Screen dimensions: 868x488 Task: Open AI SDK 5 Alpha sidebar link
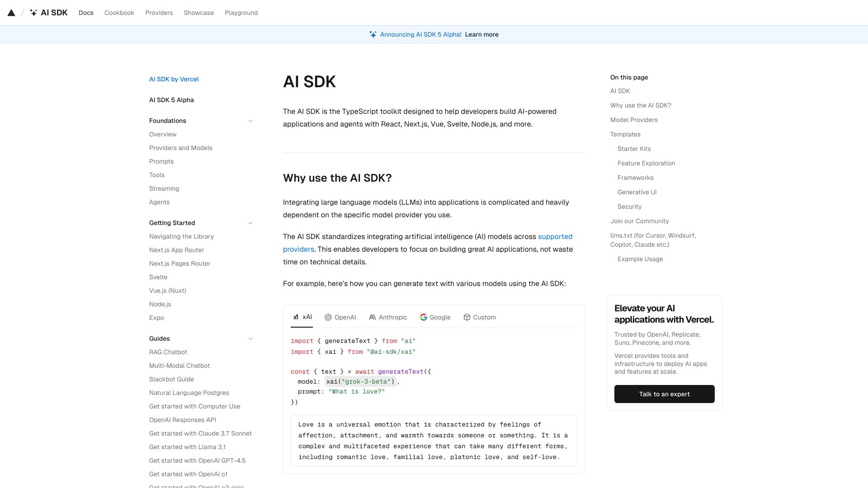pyautogui.click(x=171, y=100)
